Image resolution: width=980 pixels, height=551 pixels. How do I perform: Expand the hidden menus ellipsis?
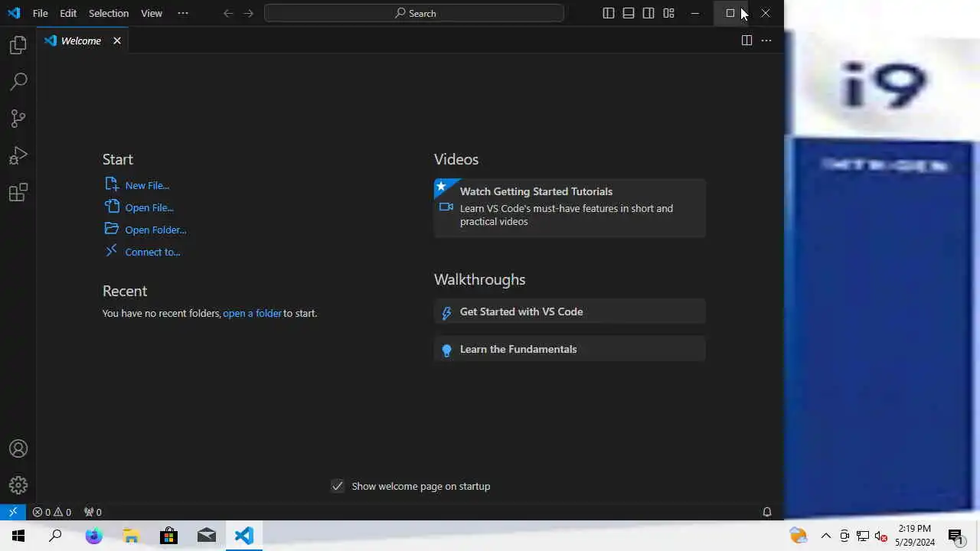tap(182, 13)
